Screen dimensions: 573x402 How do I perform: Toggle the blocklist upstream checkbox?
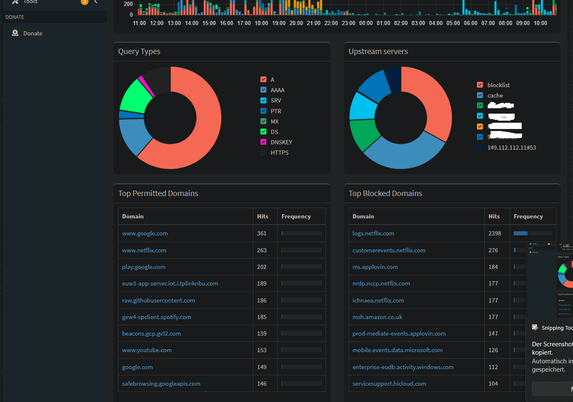pyautogui.click(x=480, y=85)
